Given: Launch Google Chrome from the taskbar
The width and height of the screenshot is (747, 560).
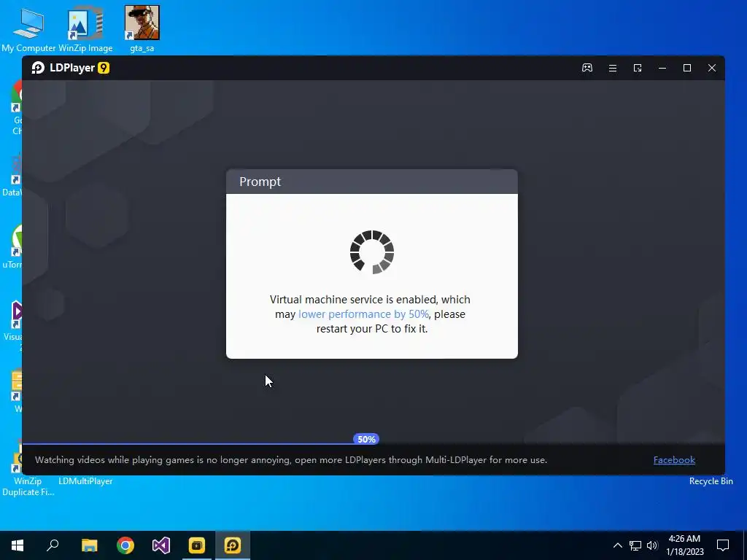Looking at the screenshot, I should click(x=125, y=545).
